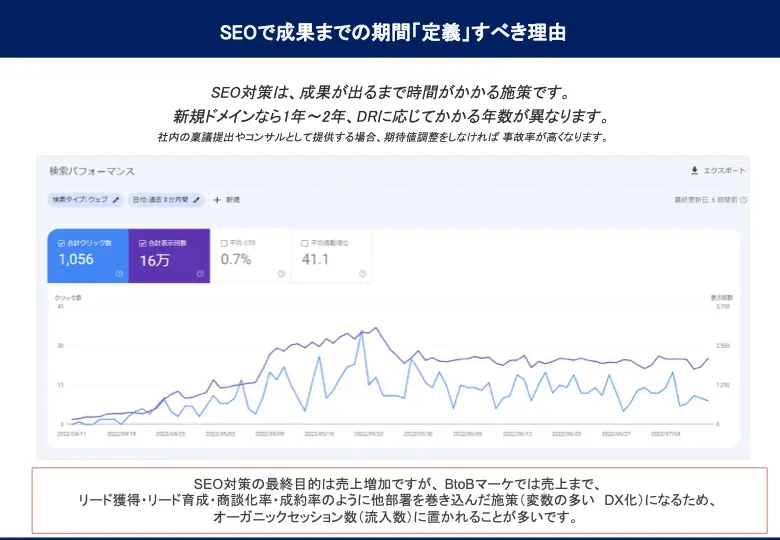Click the 2022/05/30 date label
The height and width of the screenshot is (540, 780).
418,434
